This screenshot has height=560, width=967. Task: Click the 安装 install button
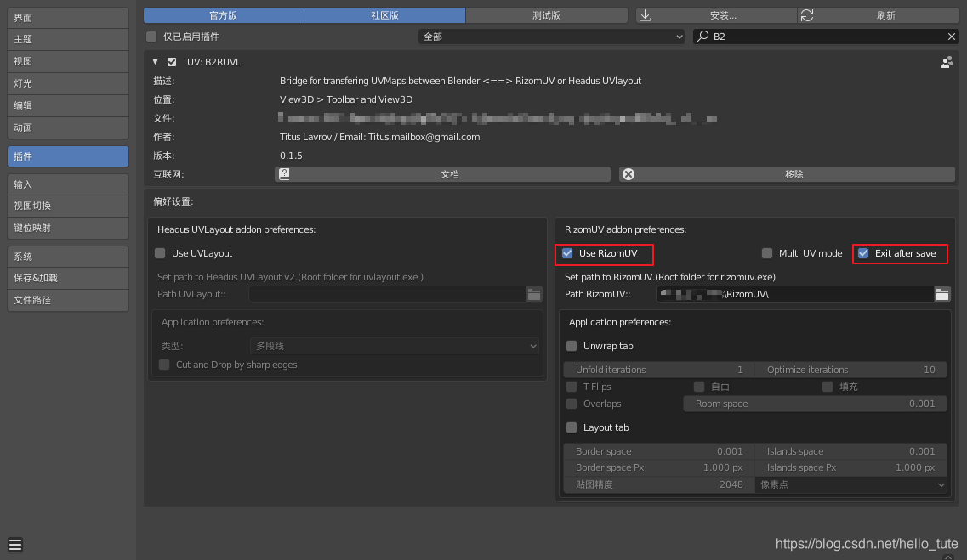click(x=716, y=15)
